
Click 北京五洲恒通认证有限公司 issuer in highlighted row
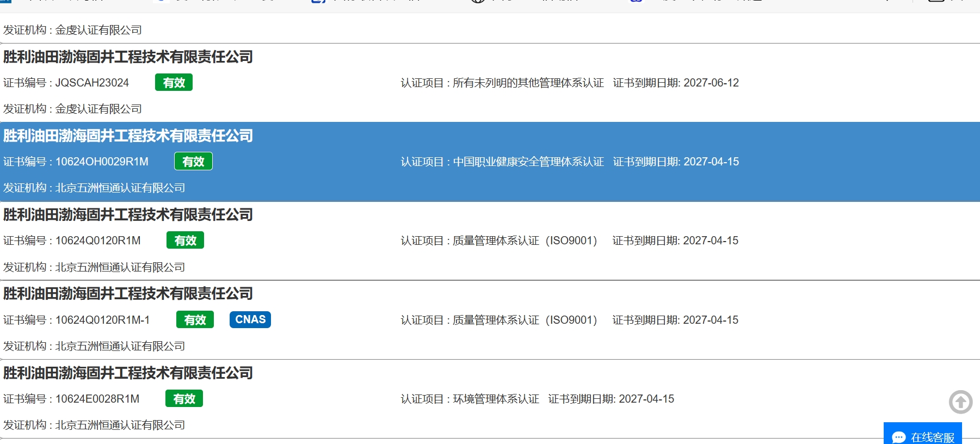(x=120, y=188)
